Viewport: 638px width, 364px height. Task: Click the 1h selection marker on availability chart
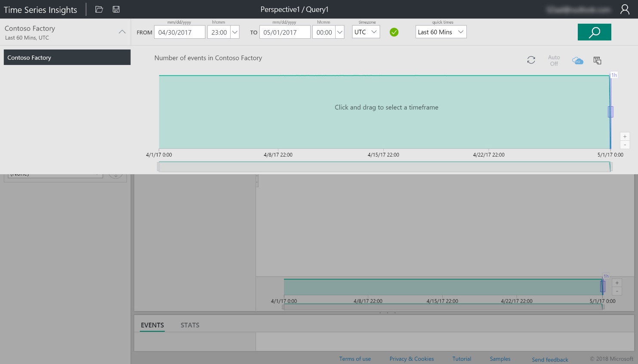point(614,75)
